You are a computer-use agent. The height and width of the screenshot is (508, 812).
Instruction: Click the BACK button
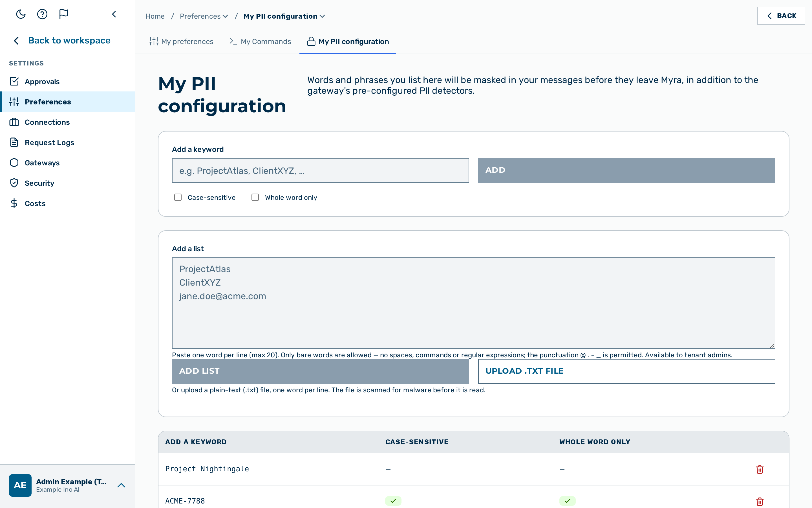781,16
